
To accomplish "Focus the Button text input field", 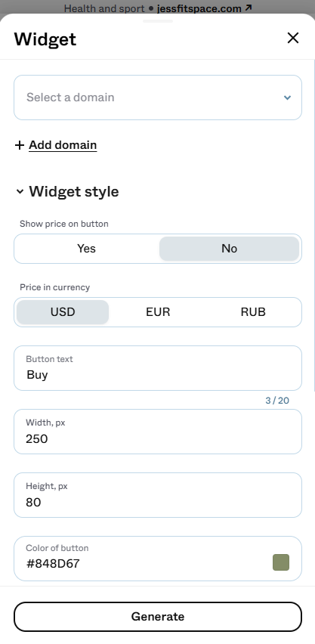I will pos(158,368).
